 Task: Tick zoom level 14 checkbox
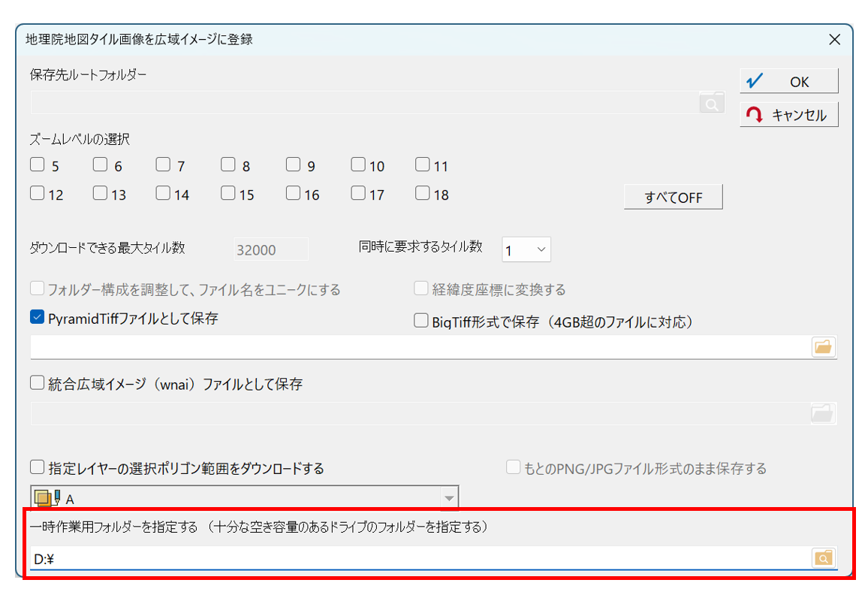163,194
